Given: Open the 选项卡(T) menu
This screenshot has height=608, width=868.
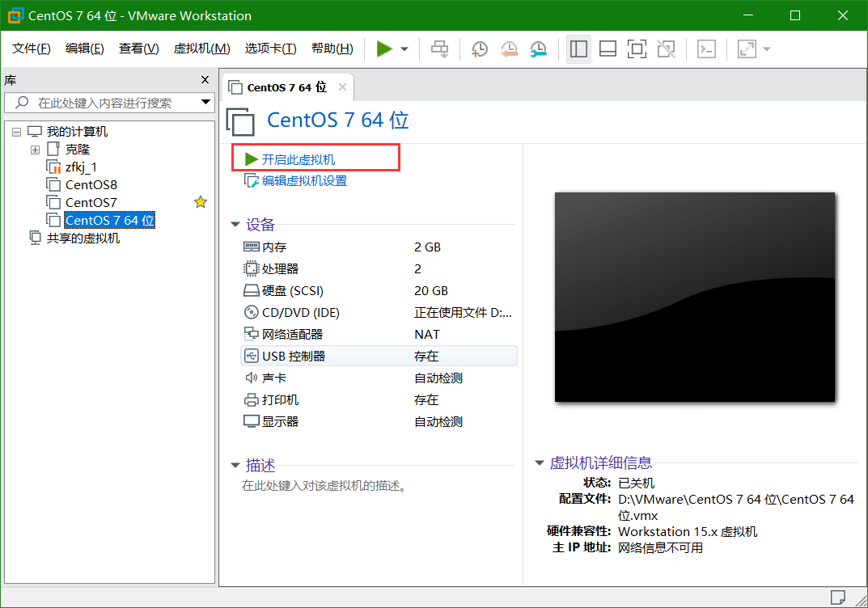Looking at the screenshot, I should [x=271, y=49].
